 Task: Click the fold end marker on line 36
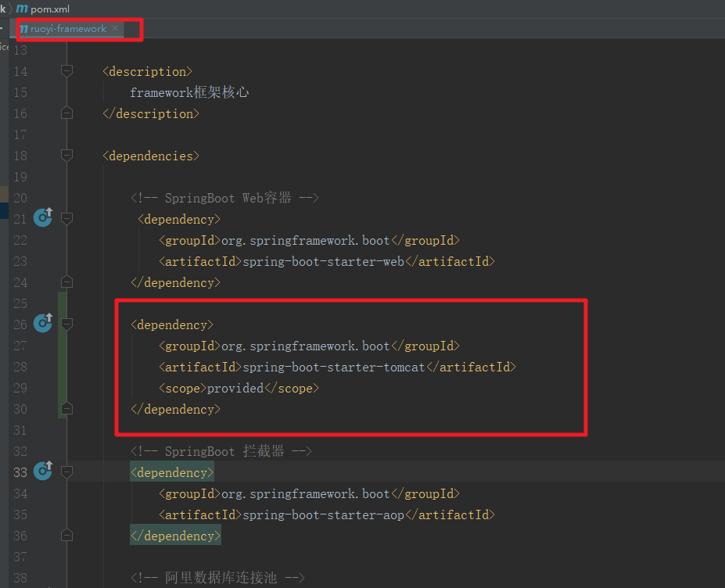tap(66, 536)
